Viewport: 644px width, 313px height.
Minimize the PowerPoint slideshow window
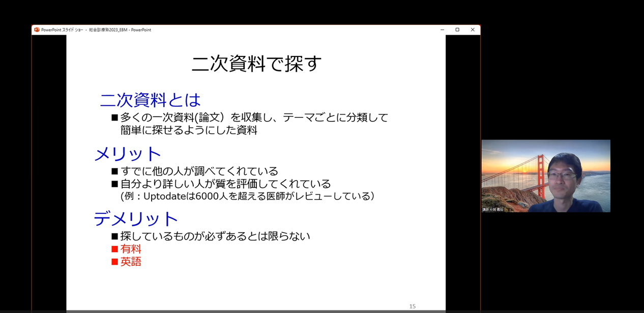click(442, 30)
